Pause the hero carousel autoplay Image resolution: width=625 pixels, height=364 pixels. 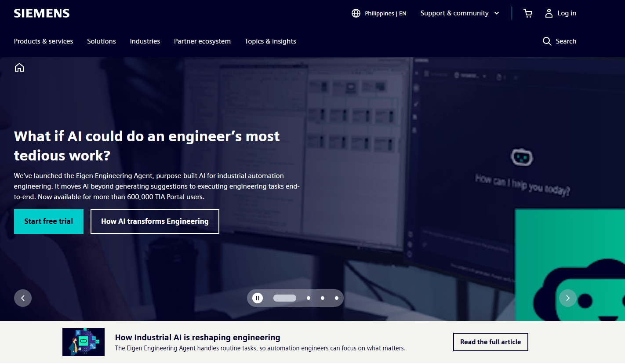[x=258, y=298]
